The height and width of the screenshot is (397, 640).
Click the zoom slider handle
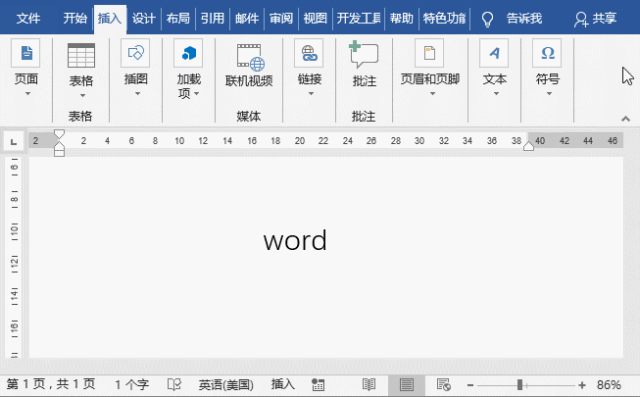[x=520, y=385]
